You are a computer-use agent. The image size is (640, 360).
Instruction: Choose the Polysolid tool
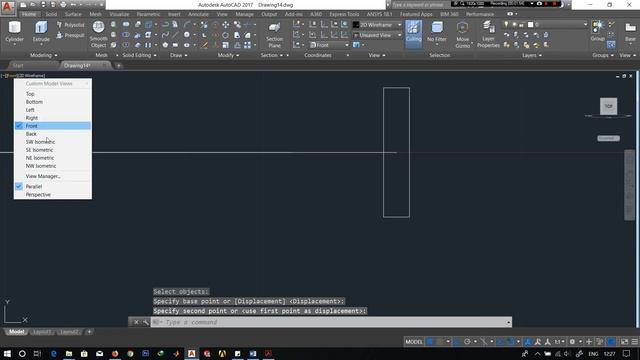(x=70, y=25)
